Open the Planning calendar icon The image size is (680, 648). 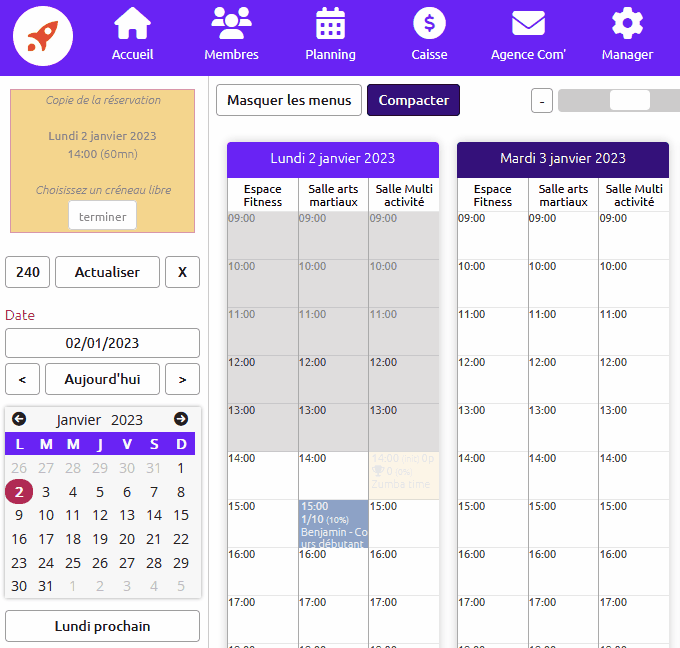330,23
